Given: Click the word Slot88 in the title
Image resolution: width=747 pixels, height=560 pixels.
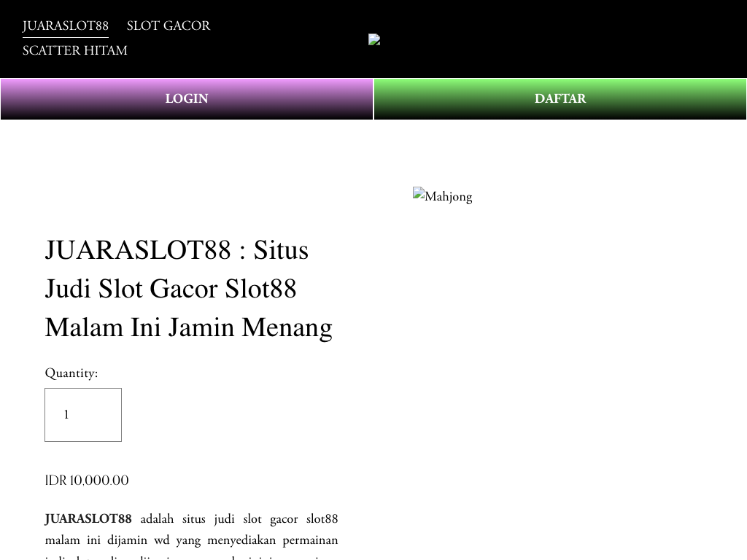Looking at the screenshot, I should tap(260, 289).
